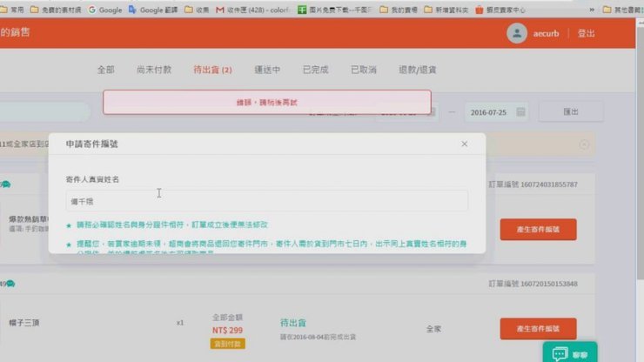
Task: Generate shipping number for order 160724031855787
Action: tap(538, 229)
